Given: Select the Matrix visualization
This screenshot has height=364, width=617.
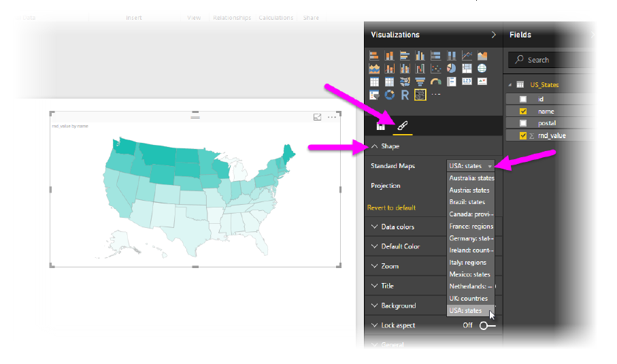Looking at the screenshot, I should (389, 82).
